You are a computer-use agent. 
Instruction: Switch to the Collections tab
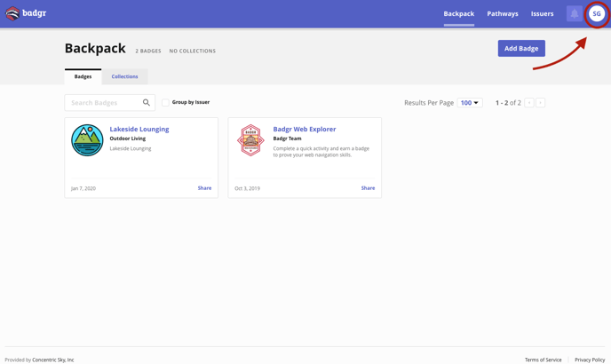click(124, 76)
